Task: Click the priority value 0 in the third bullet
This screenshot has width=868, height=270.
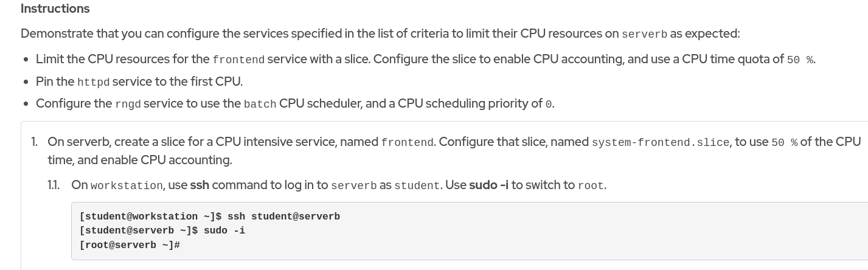Action: (x=549, y=104)
